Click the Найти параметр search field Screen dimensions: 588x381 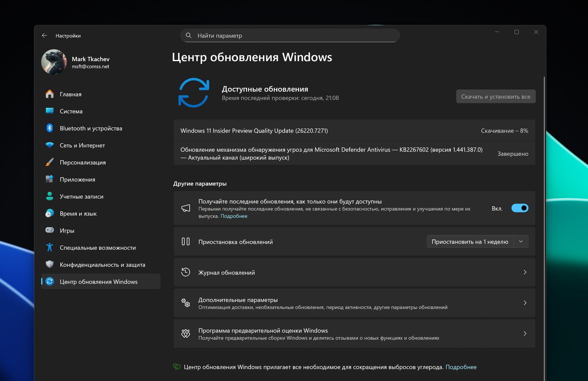point(290,35)
